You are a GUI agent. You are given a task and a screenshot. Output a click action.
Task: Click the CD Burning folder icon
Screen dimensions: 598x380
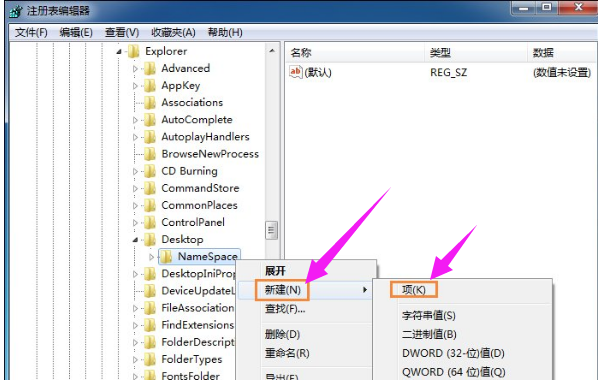[150, 171]
